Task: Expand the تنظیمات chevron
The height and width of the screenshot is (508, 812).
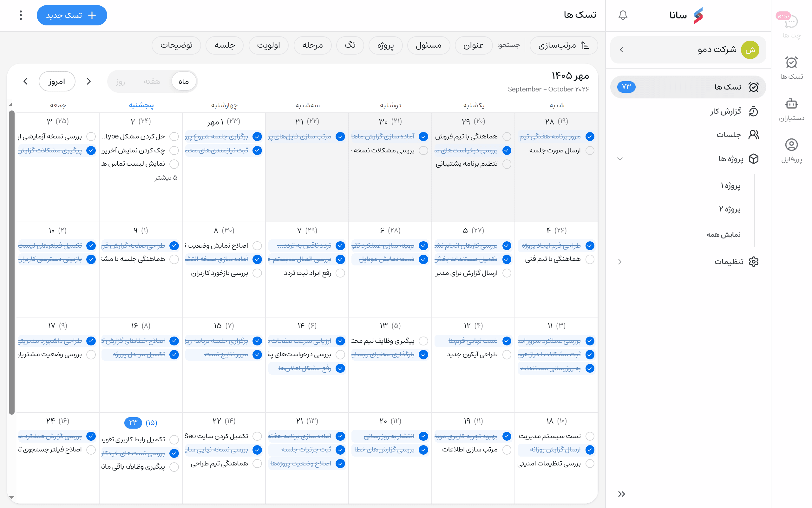Action: pyautogui.click(x=620, y=261)
